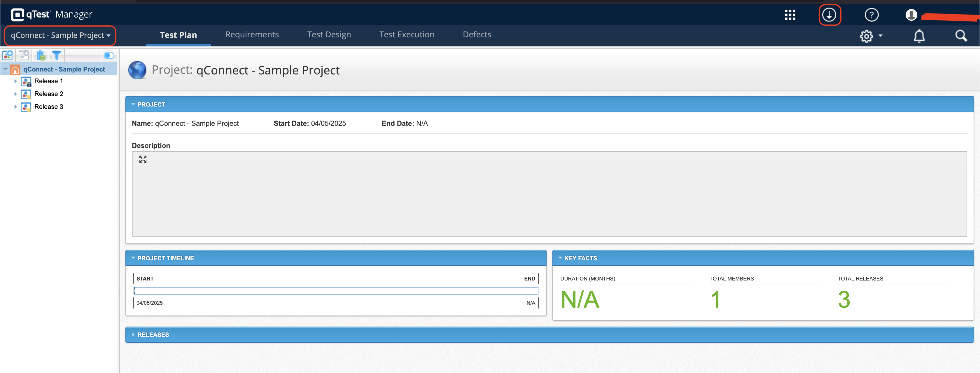This screenshot has height=373, width=980.
Task: Select the filter icon in the sidebar toolbar
Action: click(x=56, y=55)
